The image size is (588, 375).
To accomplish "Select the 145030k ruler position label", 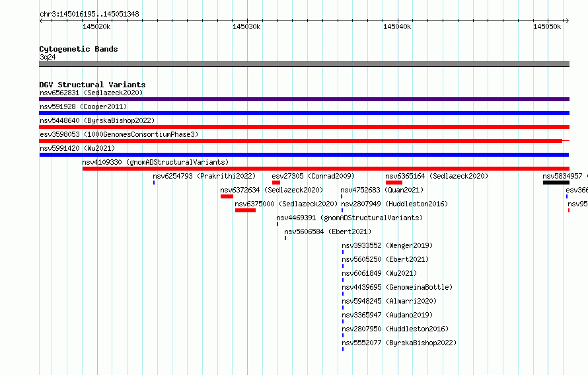I will pos(246,26).
